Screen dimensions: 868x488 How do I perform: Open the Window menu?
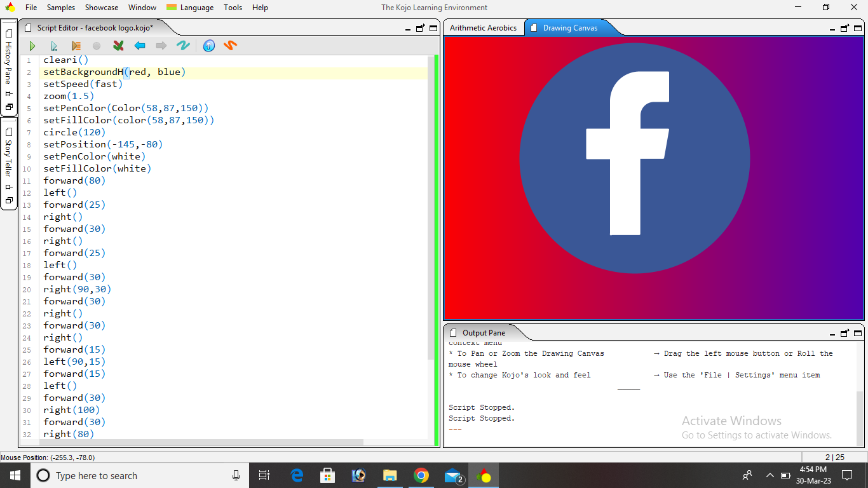(142, 8)
